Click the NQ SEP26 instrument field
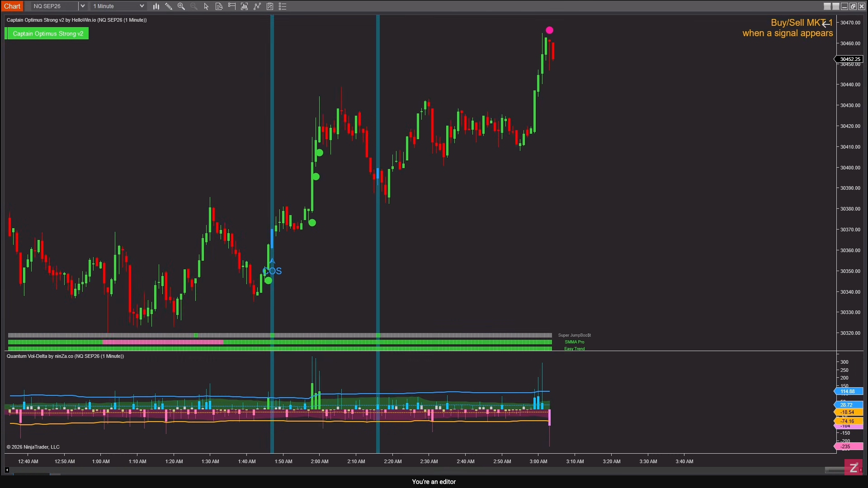Screen dimensions: 868x488 55,6
